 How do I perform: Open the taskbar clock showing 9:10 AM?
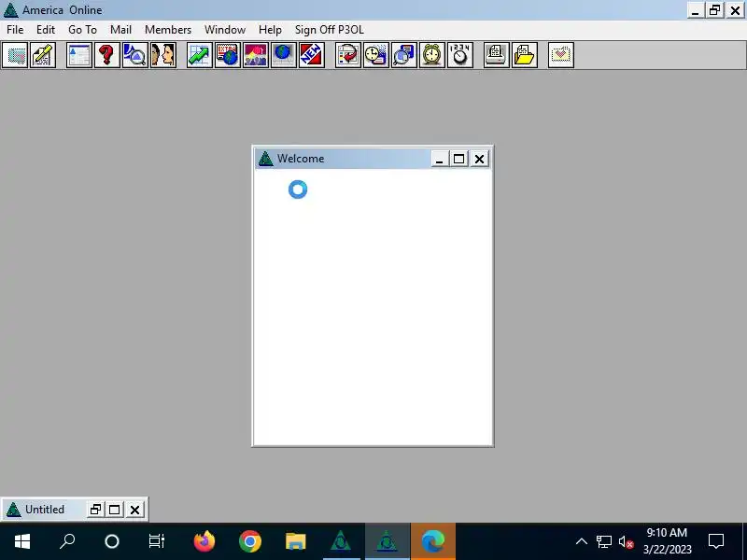(x=667, y=541)
